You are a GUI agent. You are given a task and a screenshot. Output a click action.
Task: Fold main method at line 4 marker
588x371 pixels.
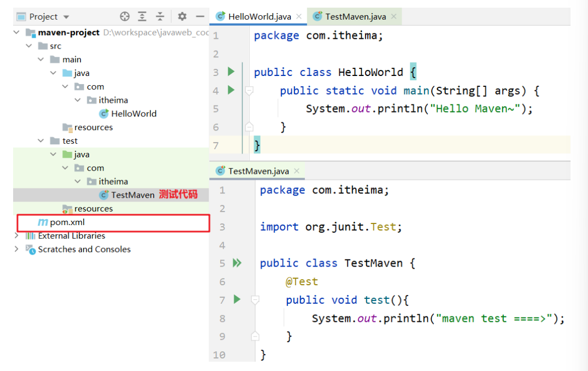pos(249,90)
